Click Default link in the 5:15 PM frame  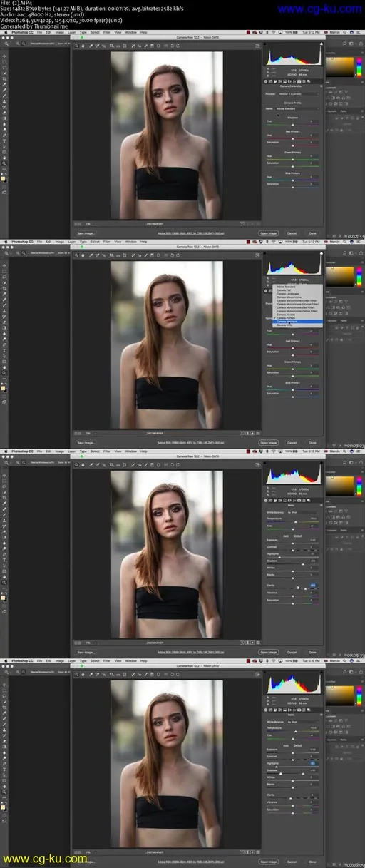(298, 536)
